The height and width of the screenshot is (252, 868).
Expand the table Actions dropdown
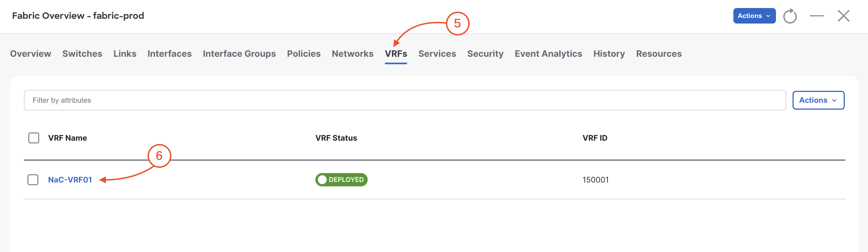(818, 100)
